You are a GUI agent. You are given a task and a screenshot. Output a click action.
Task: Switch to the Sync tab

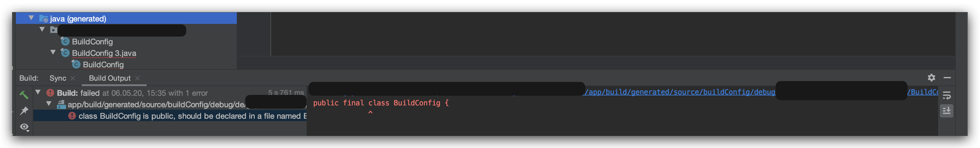[58, 78]
